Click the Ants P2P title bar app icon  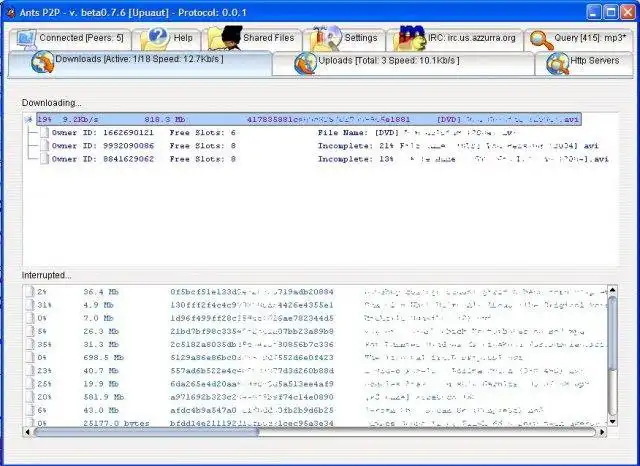11,13
